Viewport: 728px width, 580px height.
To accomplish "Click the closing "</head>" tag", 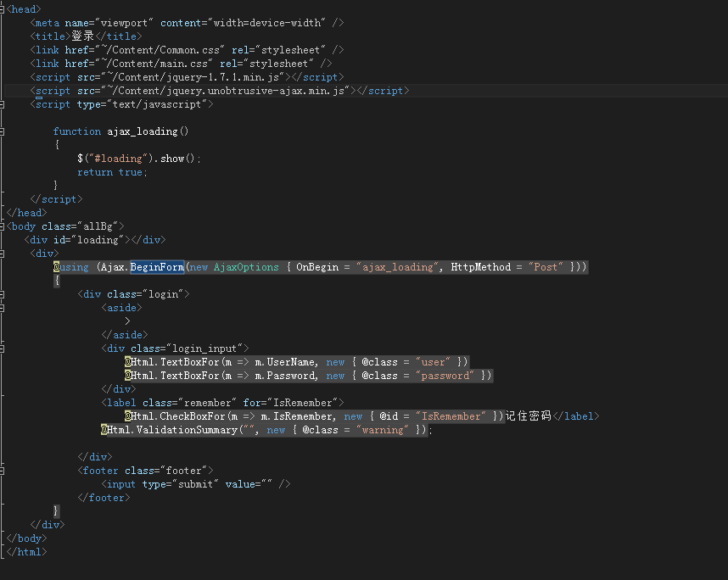I will coord(26,213).
